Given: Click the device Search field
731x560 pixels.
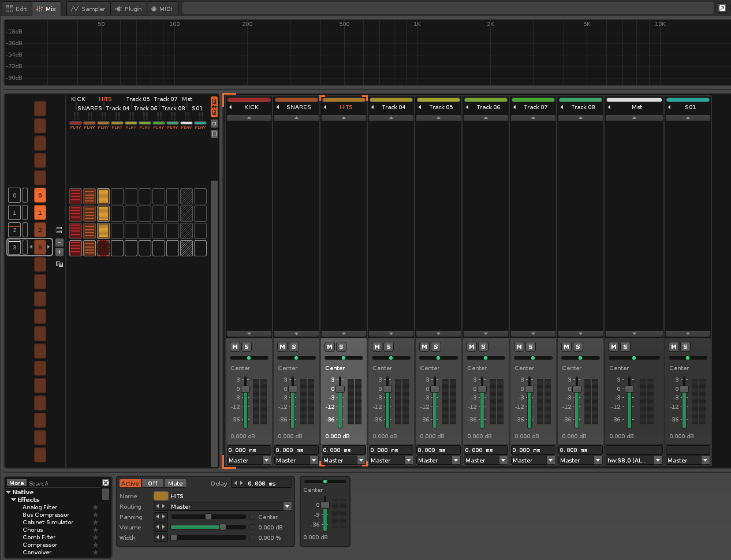Looking at the screenshot, I should coord(64,483).
